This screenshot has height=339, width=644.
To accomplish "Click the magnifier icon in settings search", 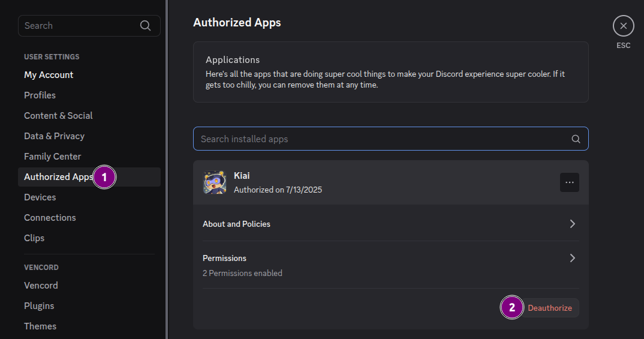I will point(145,25).
